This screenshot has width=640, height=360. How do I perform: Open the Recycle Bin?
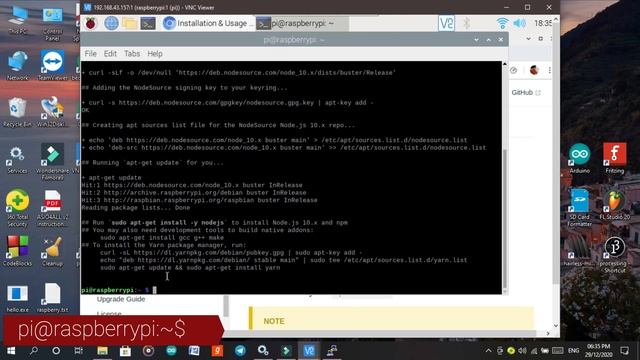coord(17,112)
